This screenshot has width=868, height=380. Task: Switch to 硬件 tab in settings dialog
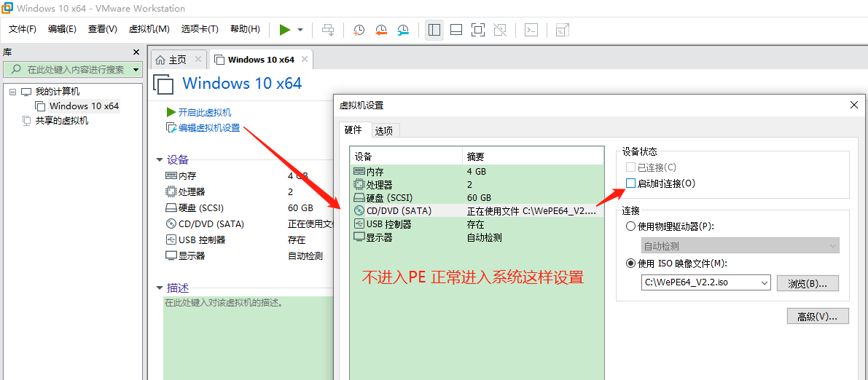click(x=353, y=130)
